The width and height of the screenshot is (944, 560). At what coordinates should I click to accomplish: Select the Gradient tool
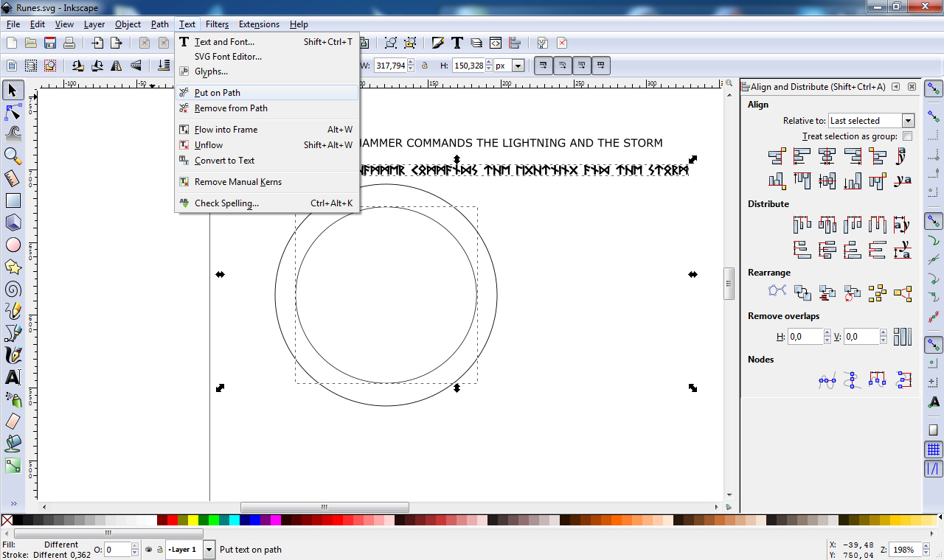pos(13,466)
